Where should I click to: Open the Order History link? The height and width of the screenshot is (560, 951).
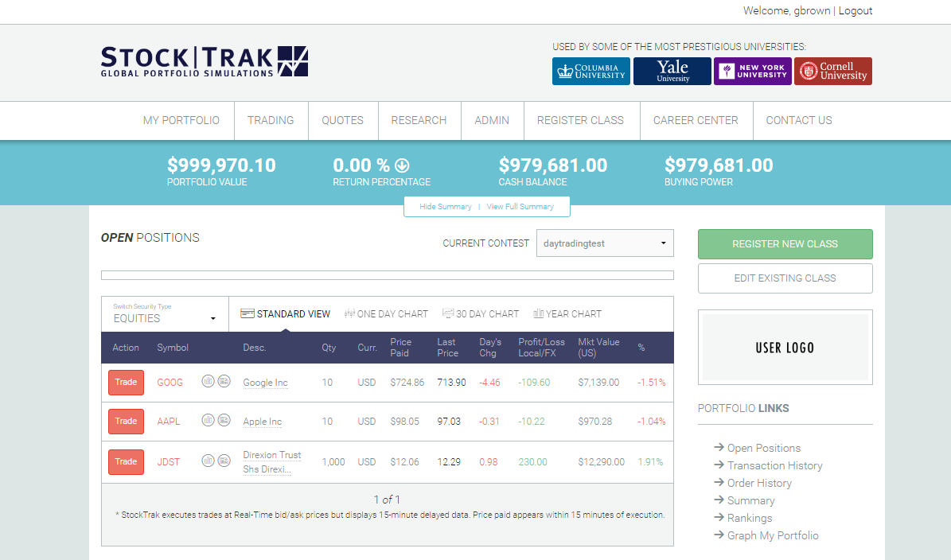(759, 483)
